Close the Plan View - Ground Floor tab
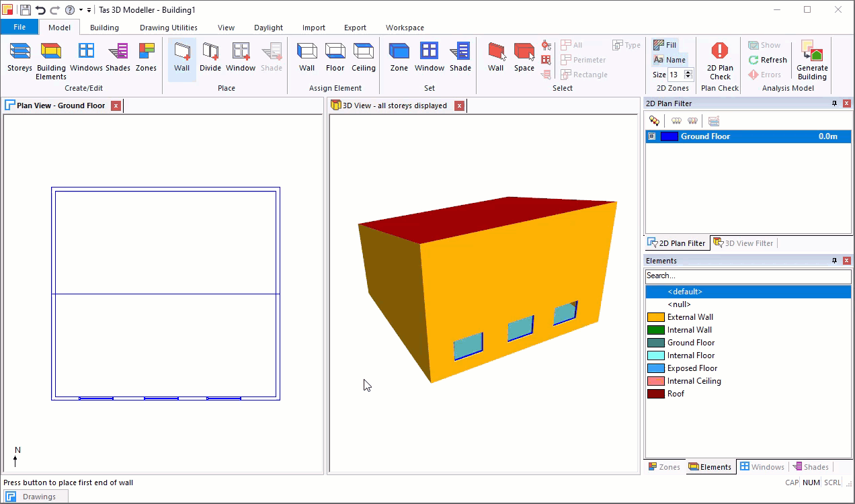 tap(116, 106)
